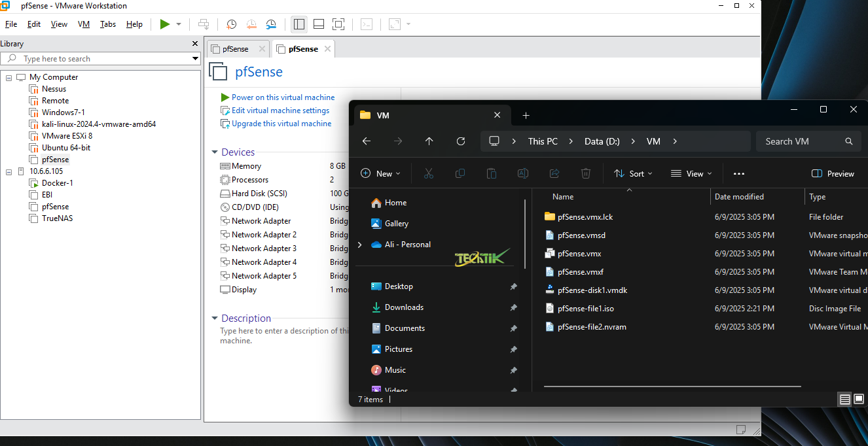The width and height of the screenshot is (868, 446).
Task: Click the stretch guest display toolbar icon
Action: [x=395, y=24]
